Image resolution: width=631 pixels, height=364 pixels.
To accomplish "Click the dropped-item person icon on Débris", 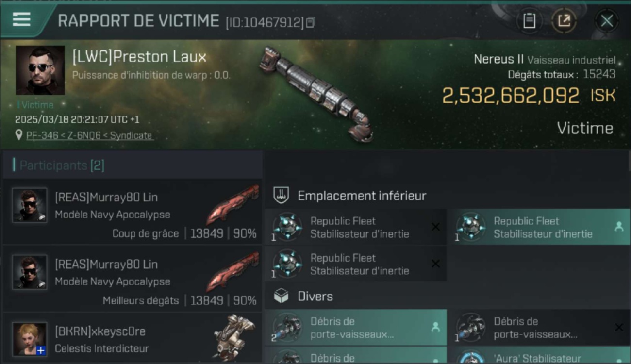I will click(435, 328).
